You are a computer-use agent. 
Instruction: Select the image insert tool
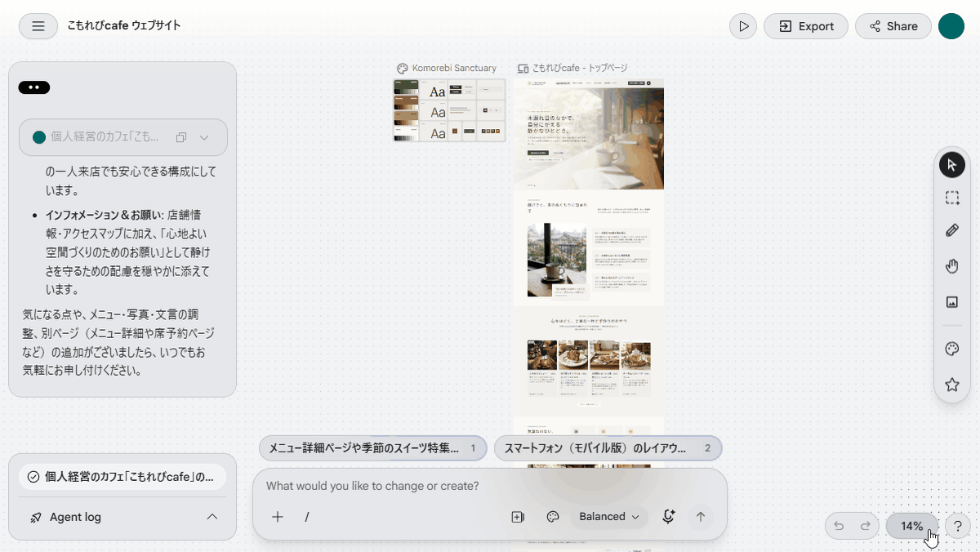coord(951,302)
